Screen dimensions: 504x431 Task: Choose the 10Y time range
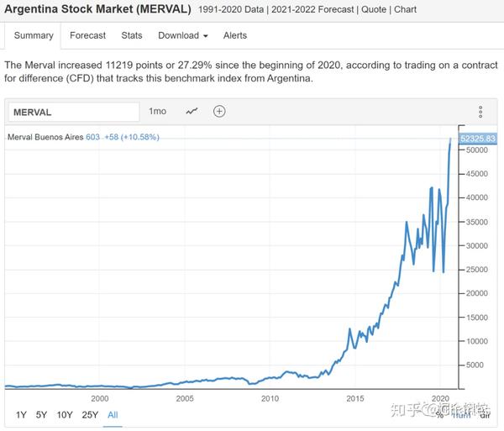(64, 414)
